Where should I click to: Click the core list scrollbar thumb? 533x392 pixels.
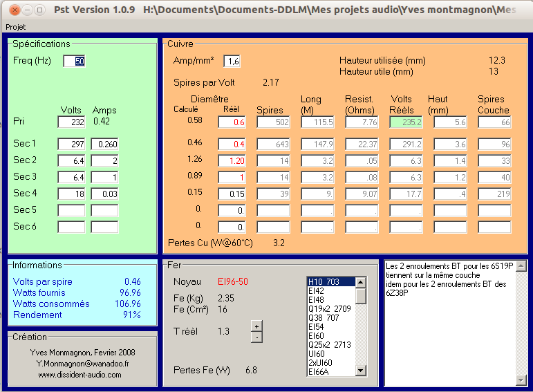[x=361, y=296]
